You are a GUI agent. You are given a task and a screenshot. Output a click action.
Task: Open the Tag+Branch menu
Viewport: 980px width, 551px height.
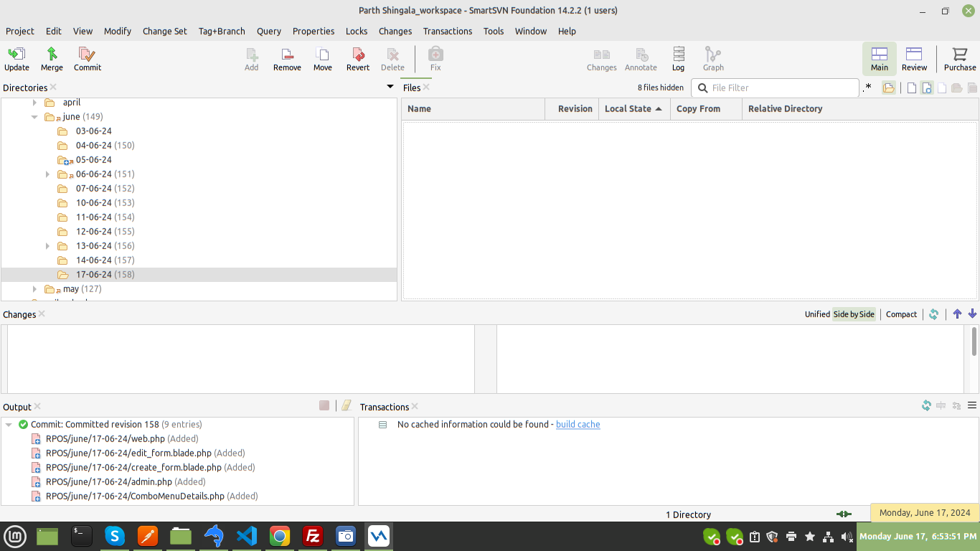pos(222,31)
